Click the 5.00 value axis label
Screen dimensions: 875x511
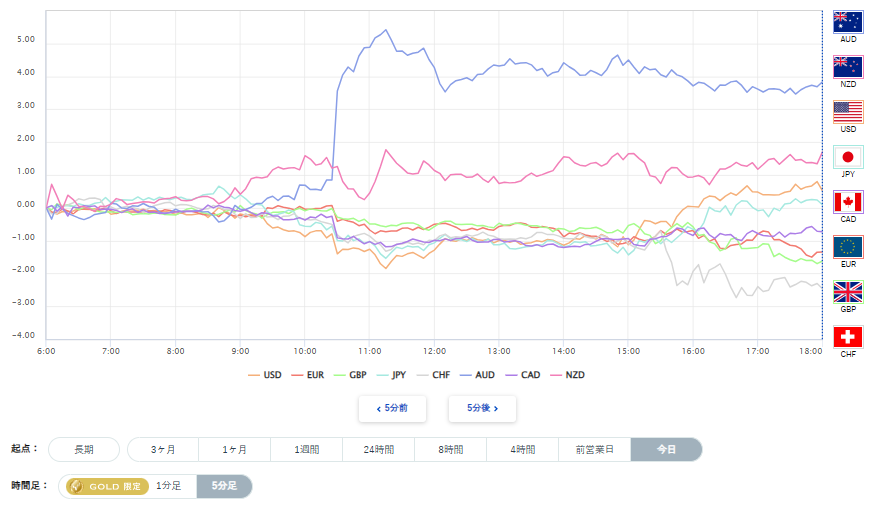click(x=26, y=39)
